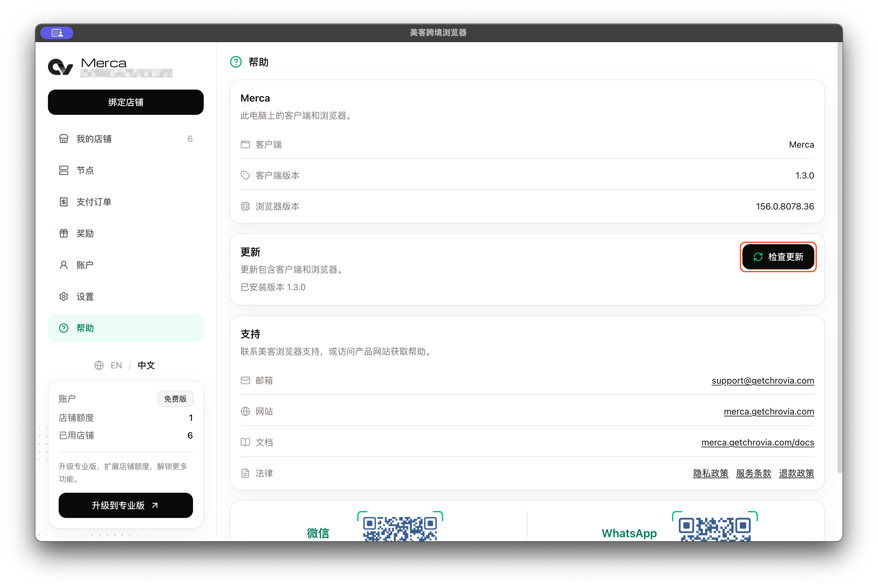The image size is (878, 588).
Task: Click the 店铺额度 row
Action: 126,418
